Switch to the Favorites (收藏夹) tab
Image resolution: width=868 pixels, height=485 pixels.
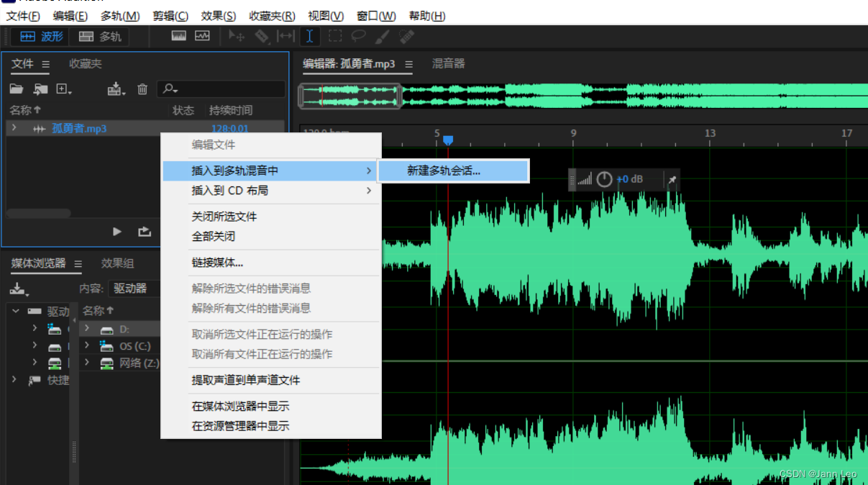coord(86,64)
